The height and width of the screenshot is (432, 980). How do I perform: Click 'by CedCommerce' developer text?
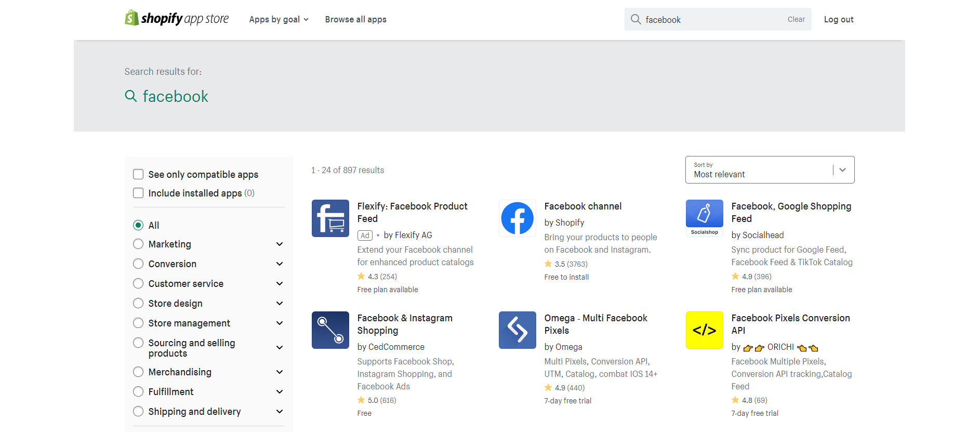391,347
